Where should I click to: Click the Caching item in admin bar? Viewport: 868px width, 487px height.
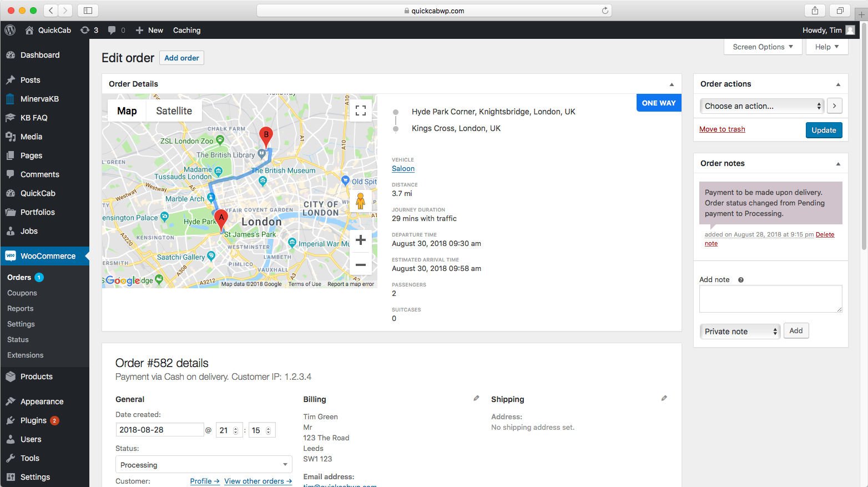click(186, 30)
